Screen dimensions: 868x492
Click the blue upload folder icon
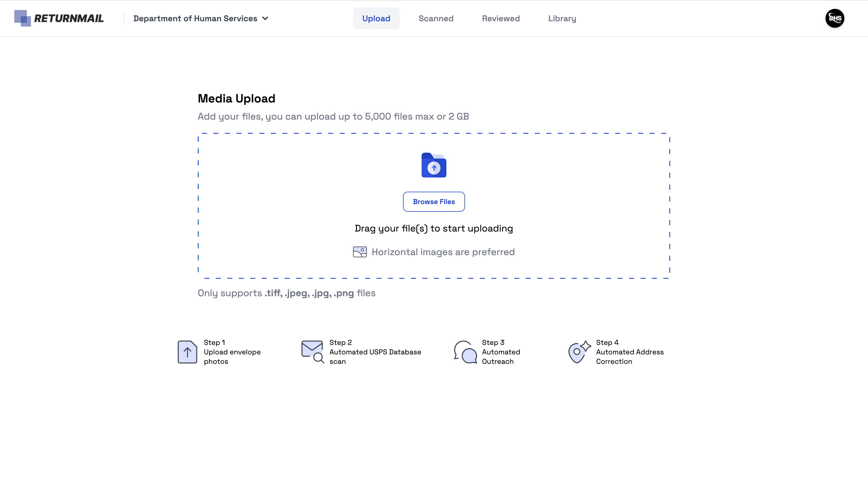[x=434, y=165]
